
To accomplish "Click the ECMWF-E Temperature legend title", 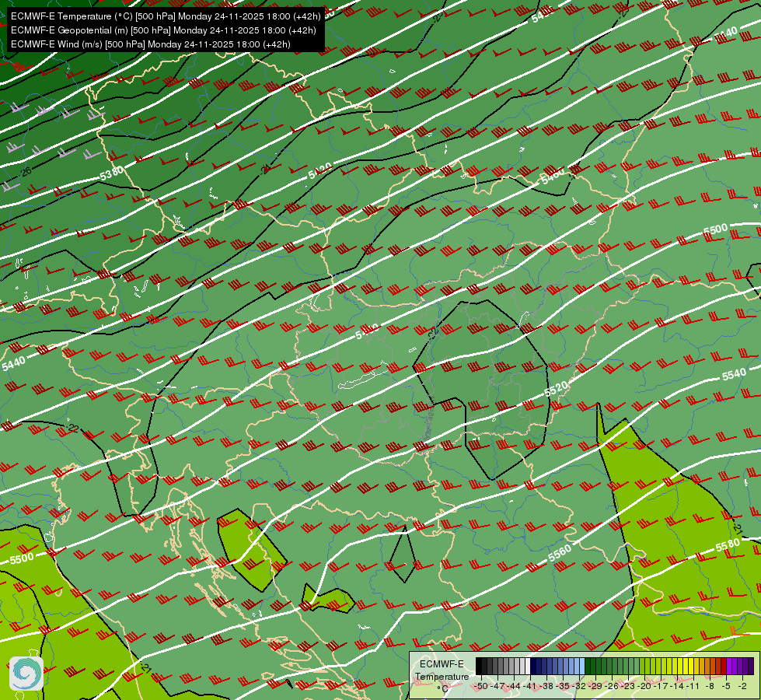I will 442,670.
